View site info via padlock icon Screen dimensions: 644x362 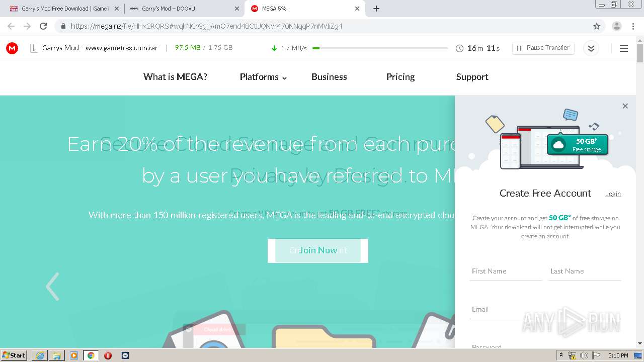63,26
